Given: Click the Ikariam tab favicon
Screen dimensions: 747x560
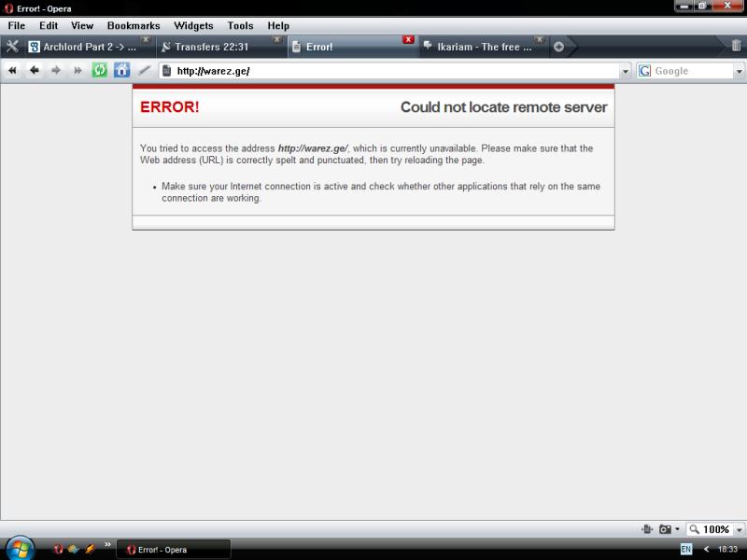Looking at the screenshot, I should click(x=428, y=46).
